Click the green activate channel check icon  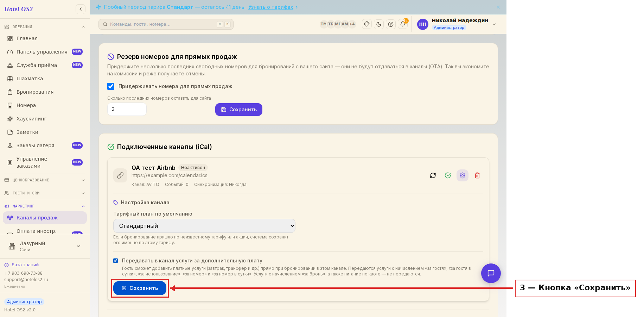448,175
